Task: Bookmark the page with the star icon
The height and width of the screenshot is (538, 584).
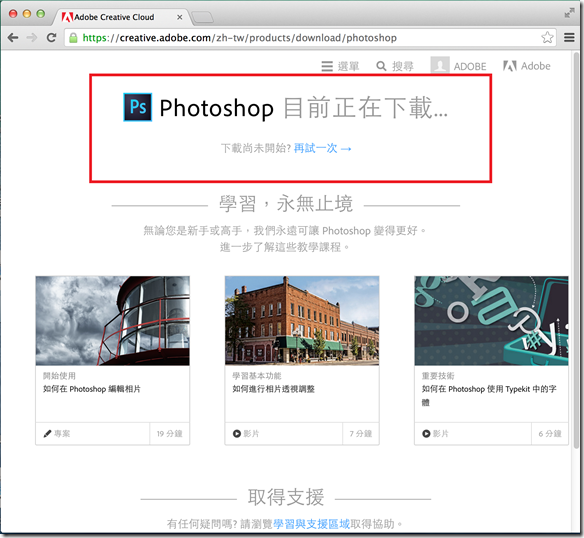Action: pos(547,37)
